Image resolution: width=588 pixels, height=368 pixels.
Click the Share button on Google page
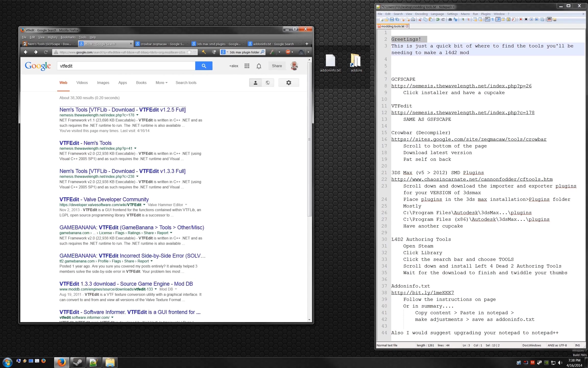[x=277, y=66]
